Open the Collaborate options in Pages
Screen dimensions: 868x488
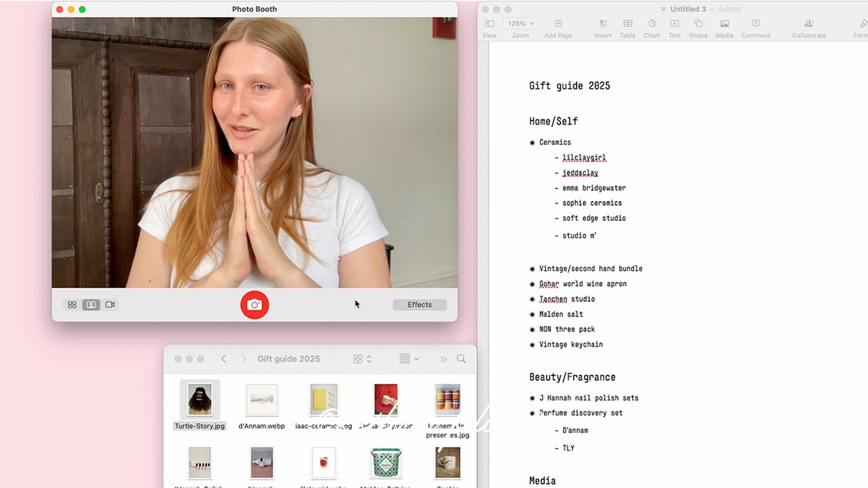coord(809,28)
